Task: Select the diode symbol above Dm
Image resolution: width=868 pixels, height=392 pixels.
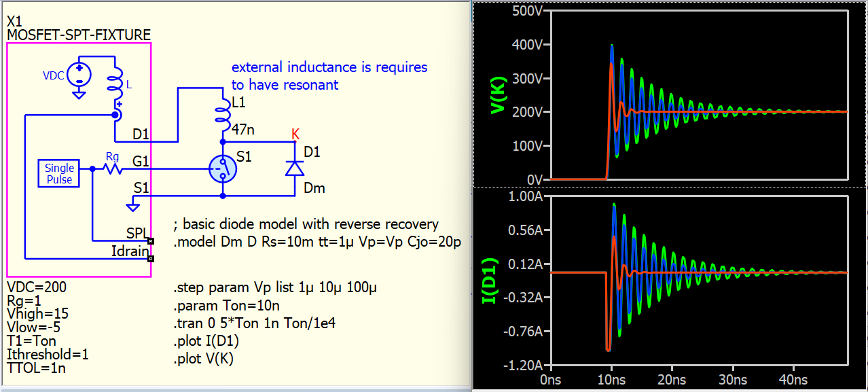Action: (294, 168)
